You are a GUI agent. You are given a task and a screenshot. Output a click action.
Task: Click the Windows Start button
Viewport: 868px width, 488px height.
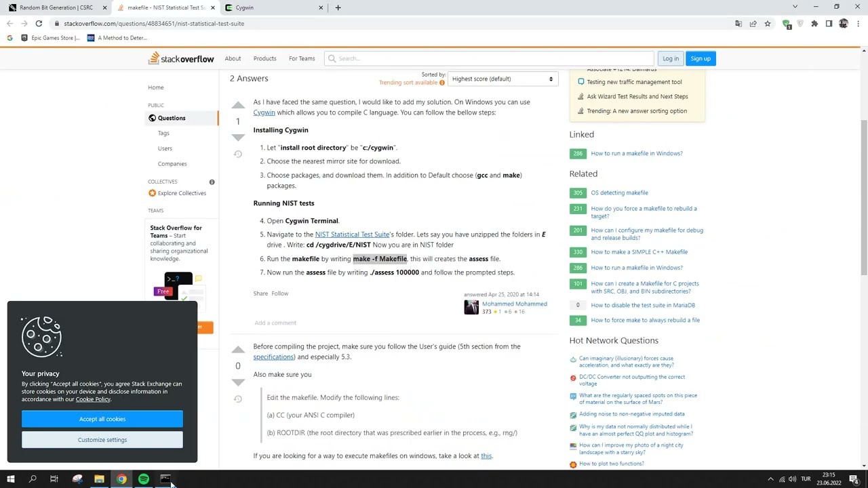point(11,479)
